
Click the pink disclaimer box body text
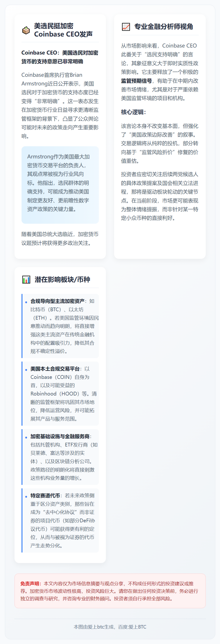click(110, 591)
